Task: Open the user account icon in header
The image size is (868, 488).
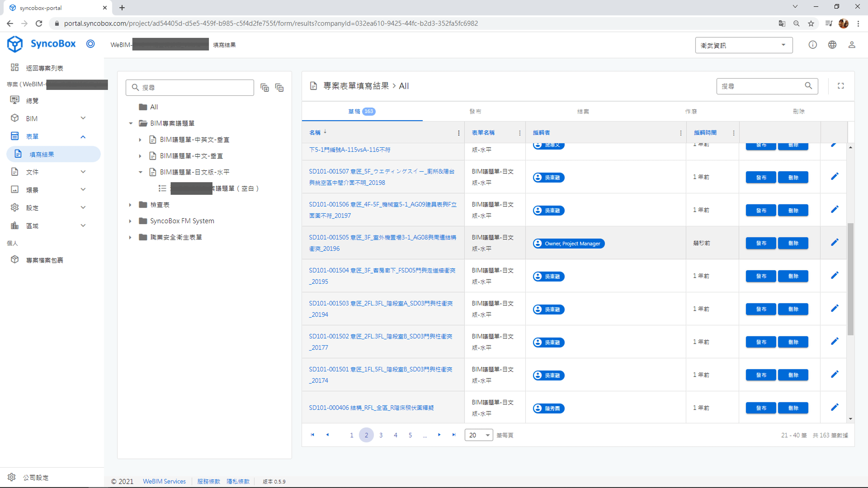Action: coord(851,45)
